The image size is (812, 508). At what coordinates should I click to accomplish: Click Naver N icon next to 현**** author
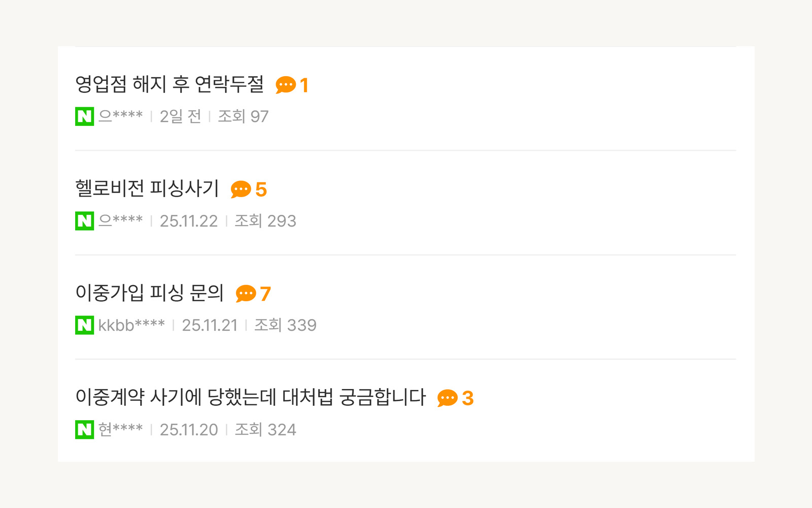coord(84,430)
